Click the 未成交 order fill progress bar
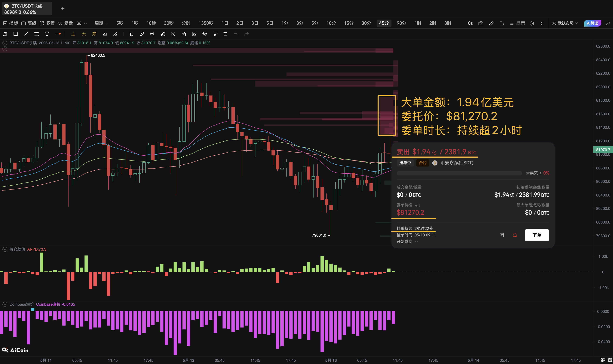The image size is (613, 364). coord(459,173)
